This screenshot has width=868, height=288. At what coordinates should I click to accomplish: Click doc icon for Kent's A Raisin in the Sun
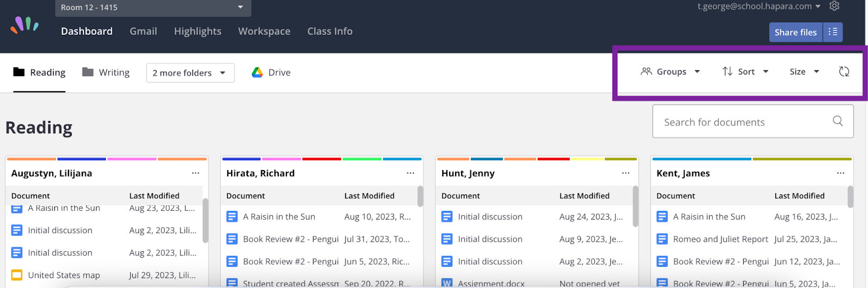662,217
